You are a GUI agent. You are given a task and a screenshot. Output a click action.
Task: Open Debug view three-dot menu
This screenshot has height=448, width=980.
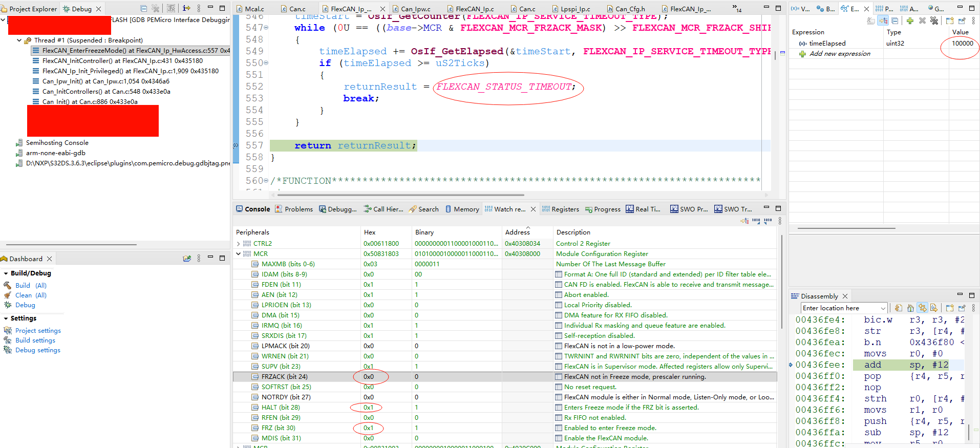coord(199,9)
